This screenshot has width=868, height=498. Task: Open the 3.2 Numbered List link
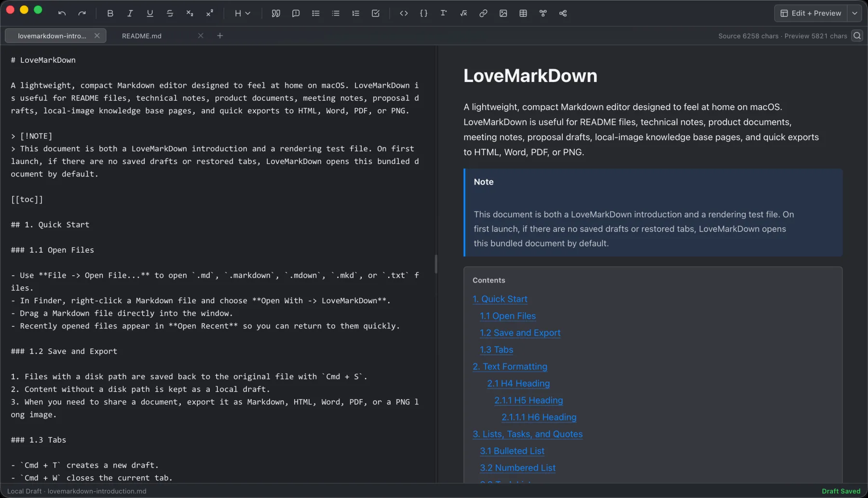(x=517, y=468)
